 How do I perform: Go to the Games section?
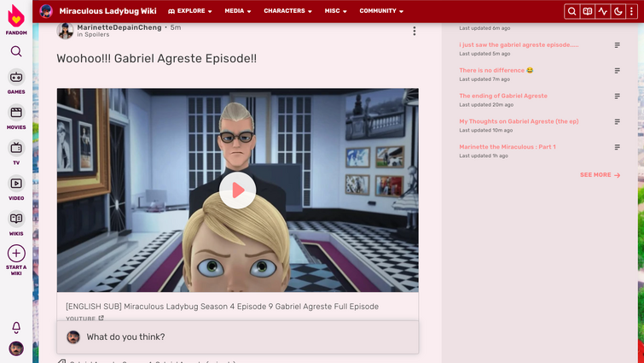coord(16,81)
